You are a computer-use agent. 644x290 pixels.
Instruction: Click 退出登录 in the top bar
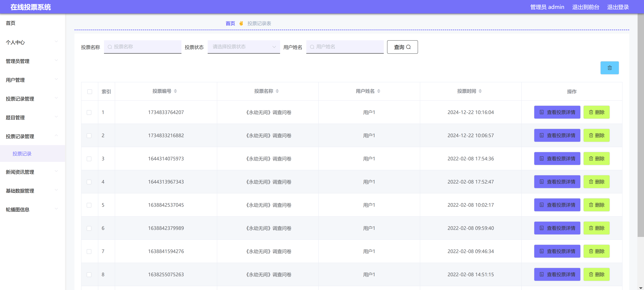pos(618,7)
